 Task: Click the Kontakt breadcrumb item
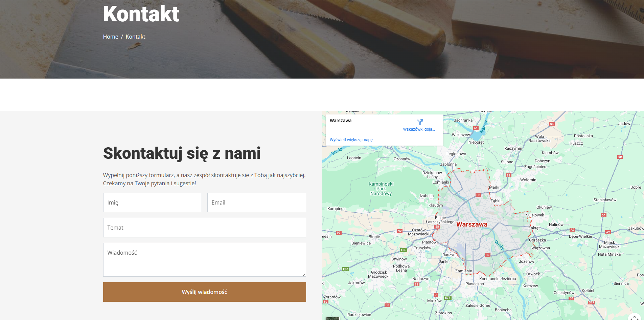135,37
